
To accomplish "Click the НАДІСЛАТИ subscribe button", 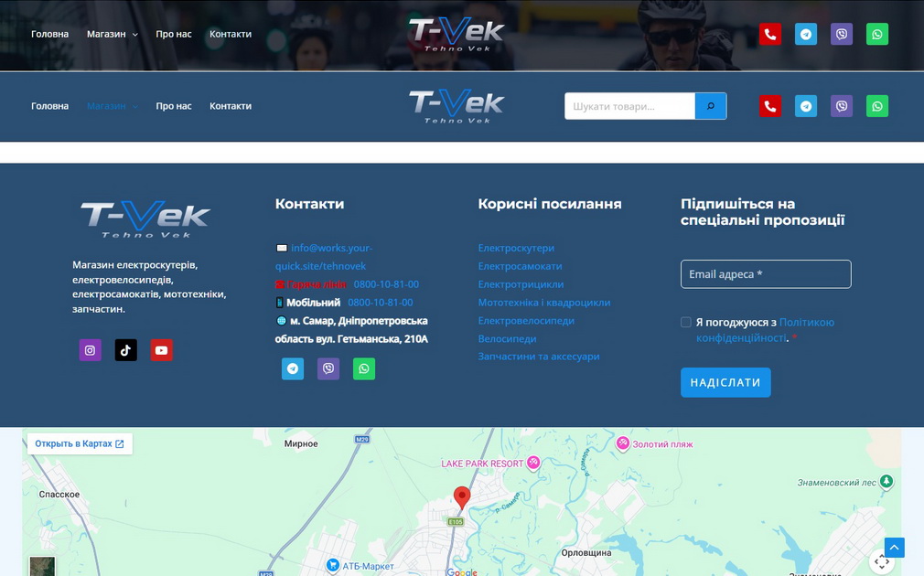I will pos(725,382).
